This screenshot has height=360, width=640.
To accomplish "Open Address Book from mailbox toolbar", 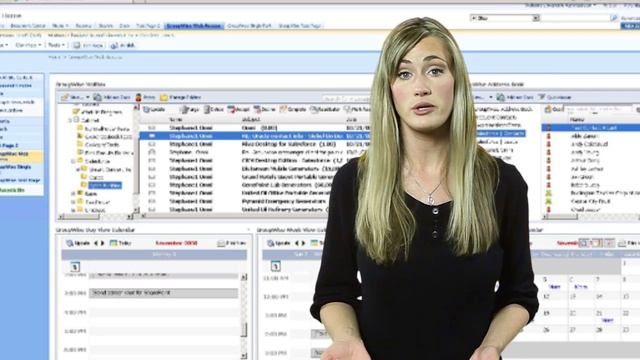I will pos(112,97).
